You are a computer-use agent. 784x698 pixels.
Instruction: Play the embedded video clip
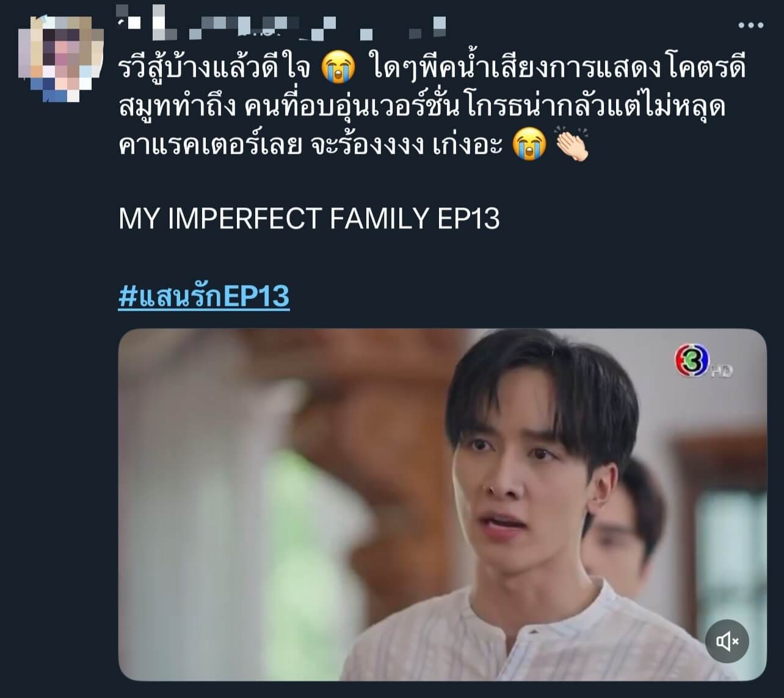click(x=442, y=504)
